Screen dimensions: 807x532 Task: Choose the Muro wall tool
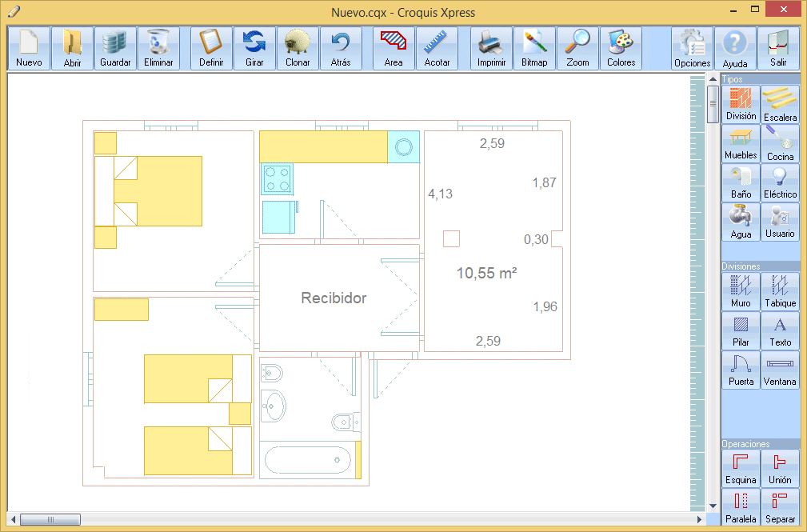(x=741, y=291)
